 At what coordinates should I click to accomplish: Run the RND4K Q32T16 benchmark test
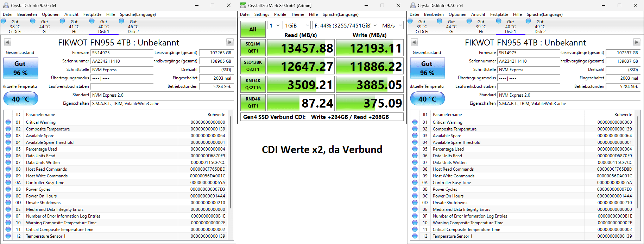[x=253, y=84]
